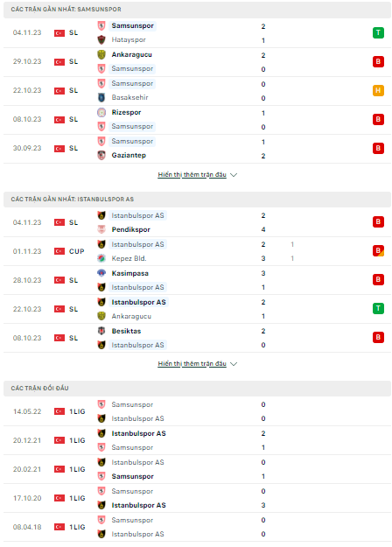Click the Hatayspor team crest icon
Viewport: 392px width, 547px height.
point(101,39)
